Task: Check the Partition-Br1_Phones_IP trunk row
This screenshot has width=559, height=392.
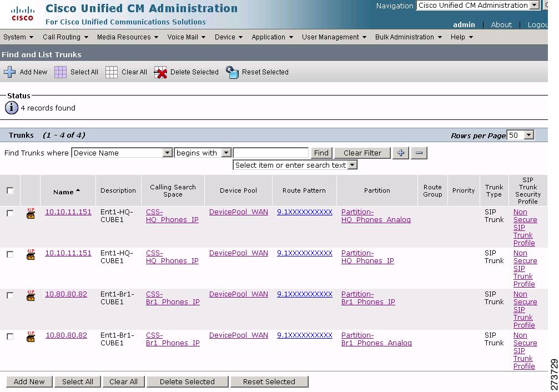Action: tap(10, 295)
